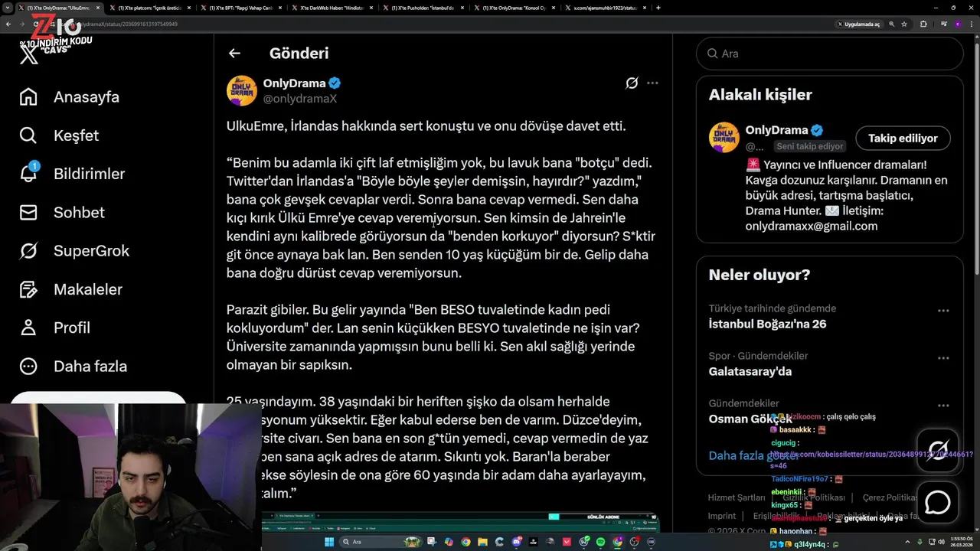Open the Imprint footer link
980x551 pixels.
[722, 516]
